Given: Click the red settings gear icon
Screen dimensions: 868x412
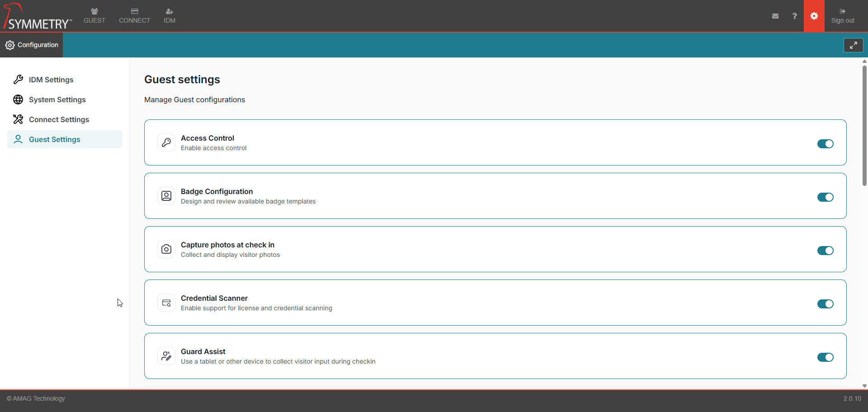Looking at the screenshot, I should (814, 16).
